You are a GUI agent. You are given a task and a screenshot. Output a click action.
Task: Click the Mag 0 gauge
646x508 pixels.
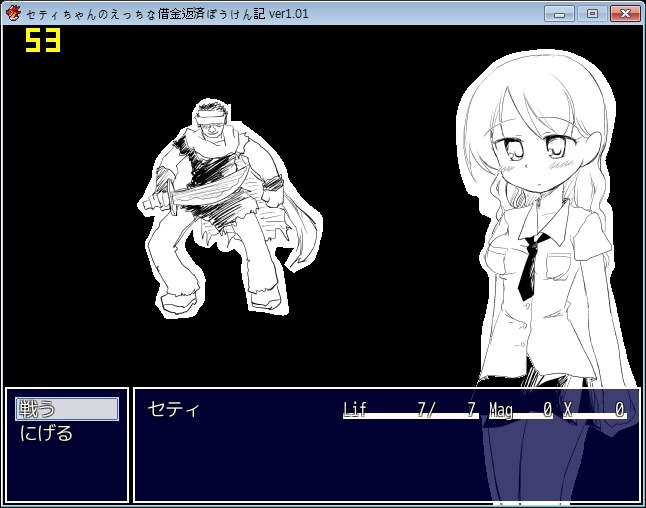click(x=521, y=410)
